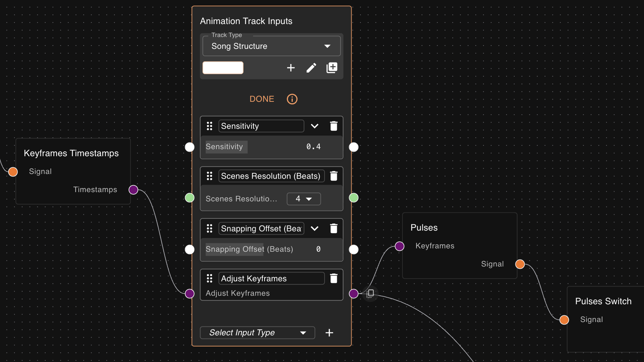Click the pencil edit track icon

click(x=311, y=68)
